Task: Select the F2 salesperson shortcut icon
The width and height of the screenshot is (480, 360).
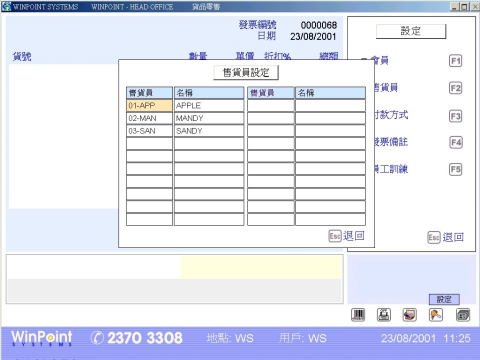Action: coord(456,88)
